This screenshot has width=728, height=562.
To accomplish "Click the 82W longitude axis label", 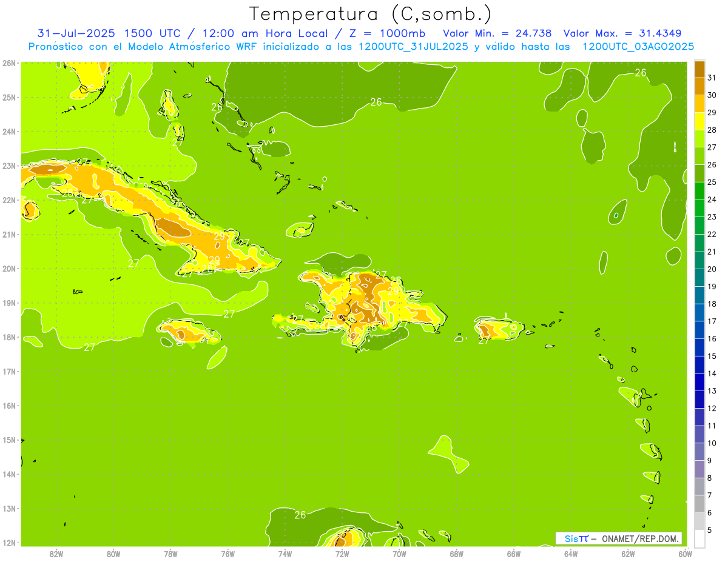I will (56, 554).
